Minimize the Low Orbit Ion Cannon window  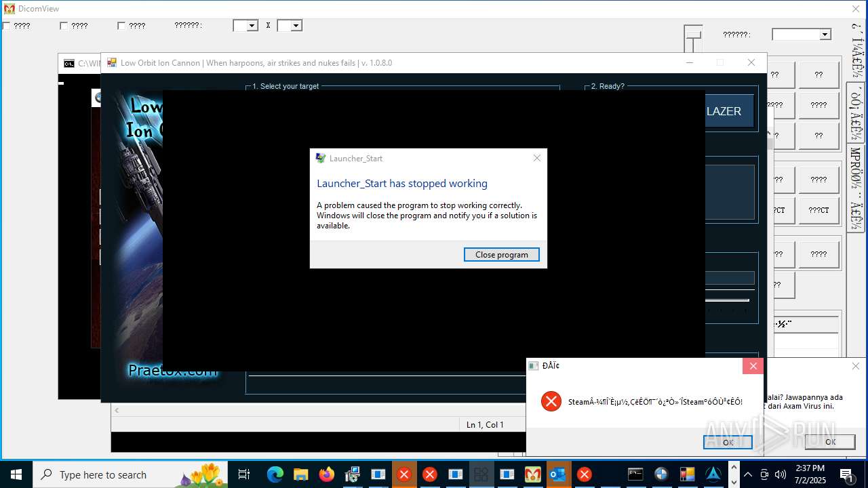click(690, 63)
